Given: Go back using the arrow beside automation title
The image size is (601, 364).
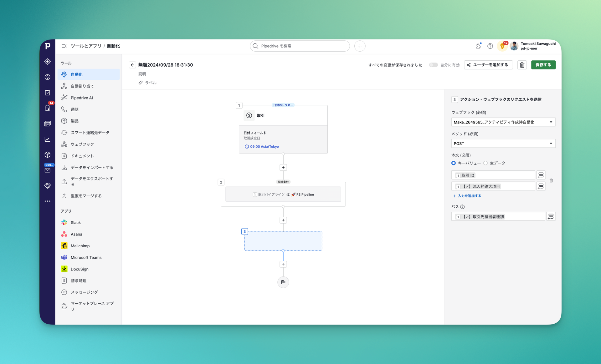Looking at the screenshot, I should pos(132,65).
